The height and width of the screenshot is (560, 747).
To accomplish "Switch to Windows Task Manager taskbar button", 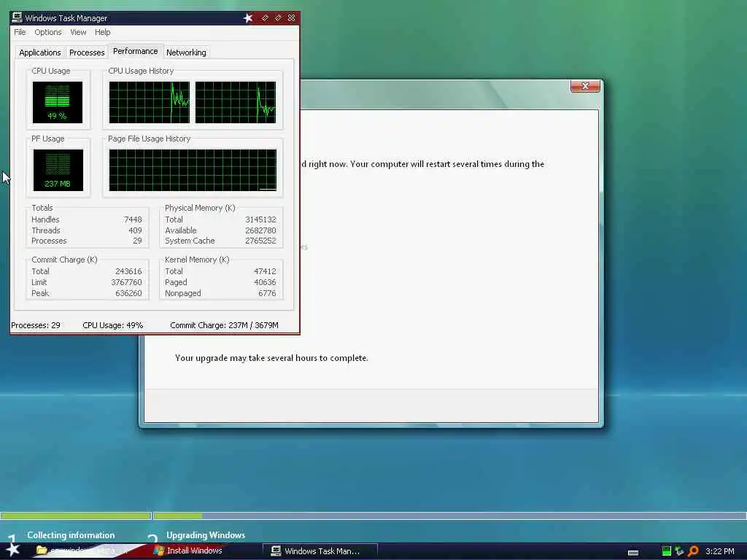I will pos(320,551).
